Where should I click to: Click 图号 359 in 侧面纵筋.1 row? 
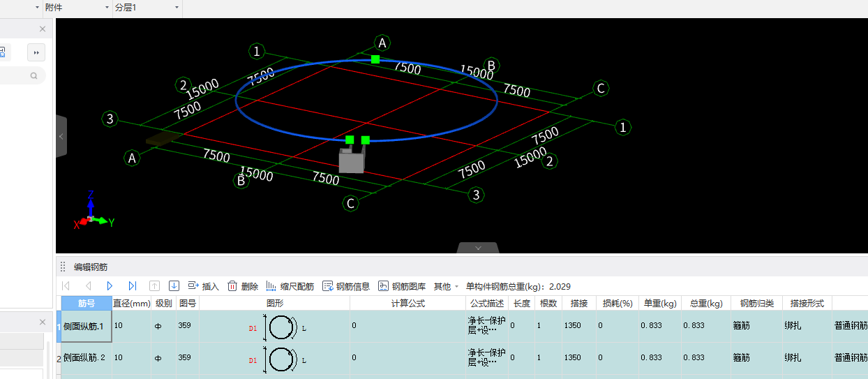point(187,326)
